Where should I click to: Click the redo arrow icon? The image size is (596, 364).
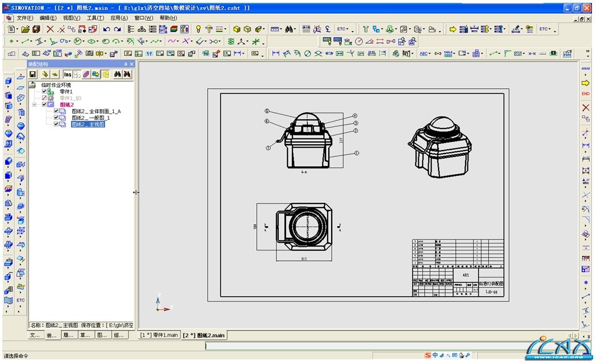coord(118,29)
